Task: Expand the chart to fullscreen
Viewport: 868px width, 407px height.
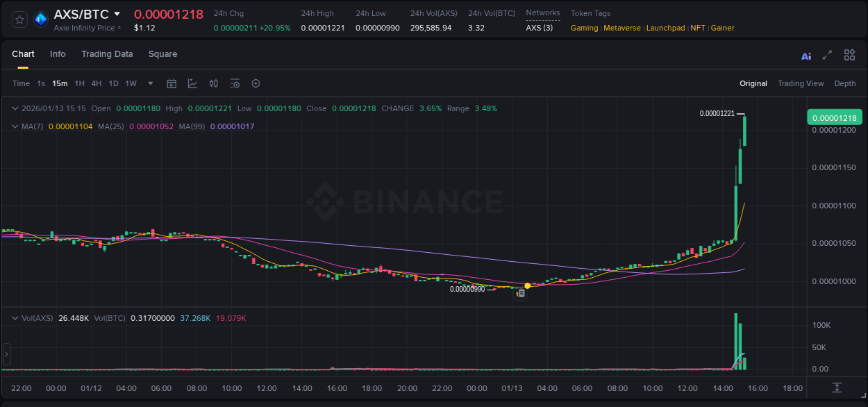Action: 826,55
